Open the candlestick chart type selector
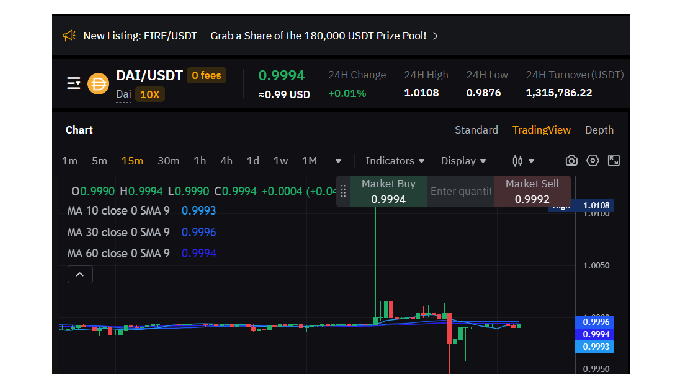 pyautogui.click(x=517, y=161)
